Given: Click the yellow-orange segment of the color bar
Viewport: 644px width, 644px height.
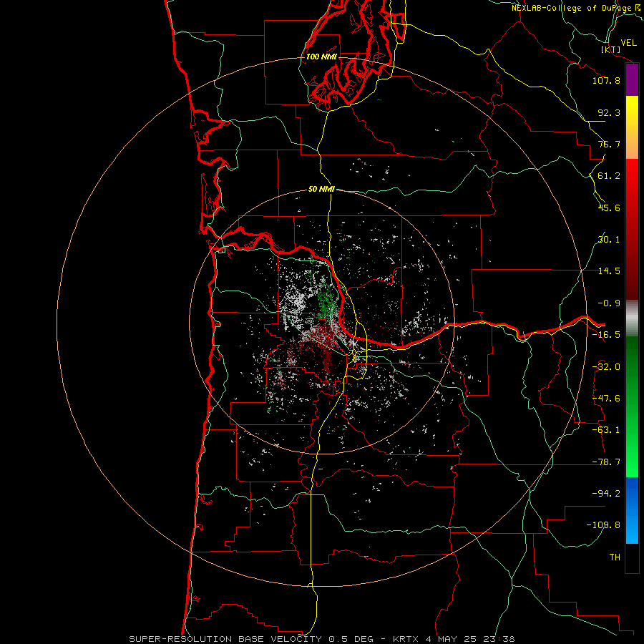Looking at the screenshot, I should coord(632,127).
